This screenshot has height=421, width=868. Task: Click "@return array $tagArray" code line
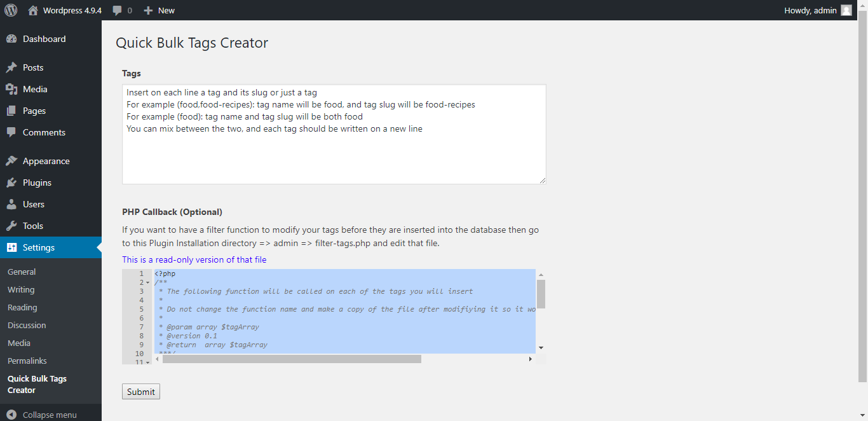tap(217, 345)
